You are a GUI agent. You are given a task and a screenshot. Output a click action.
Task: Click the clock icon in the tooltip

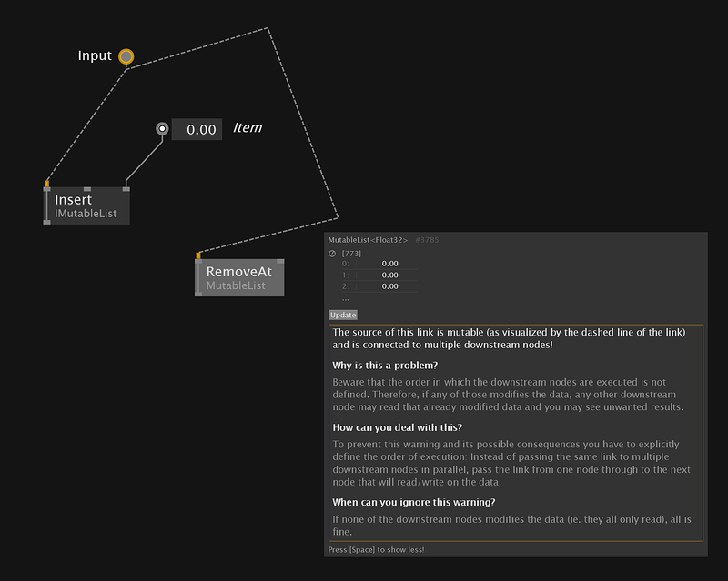332,253
